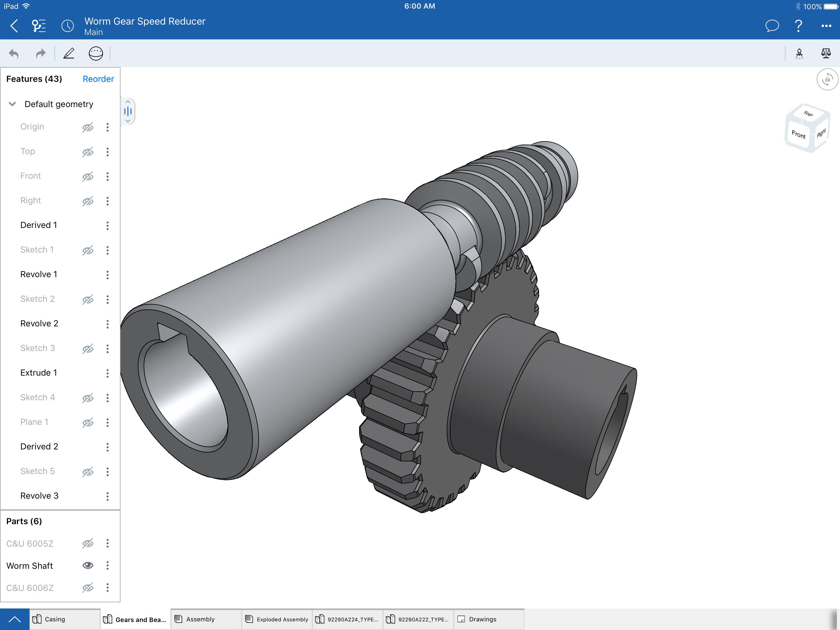Open the measure compass tool
Screen dimensions: 840x630
click(799, 54)
